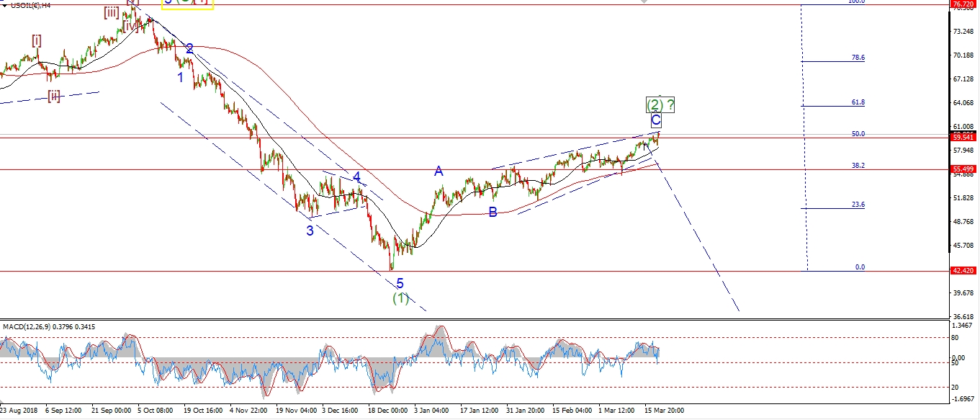
Task: Click the 61.8 Fibonacci retracement level
Action: click(x=858, y=103)
